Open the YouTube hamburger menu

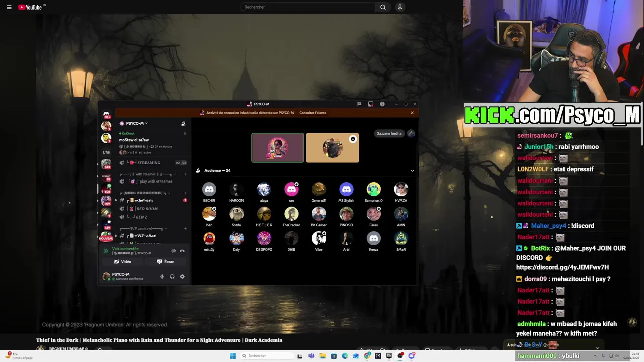tap(9, 7)
